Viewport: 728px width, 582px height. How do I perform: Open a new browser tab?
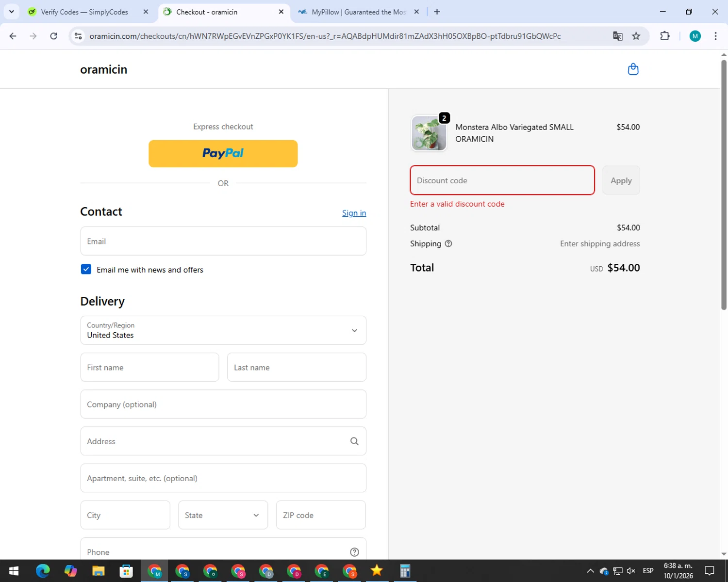click(x=437, y=12)
